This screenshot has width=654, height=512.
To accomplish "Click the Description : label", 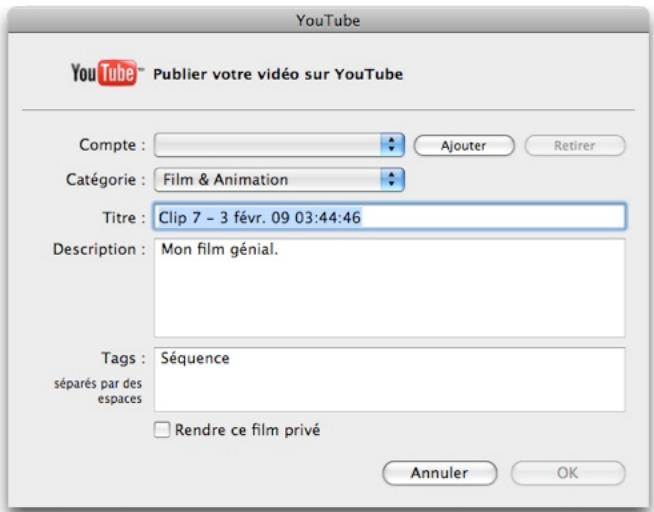I will click(99, 249).
